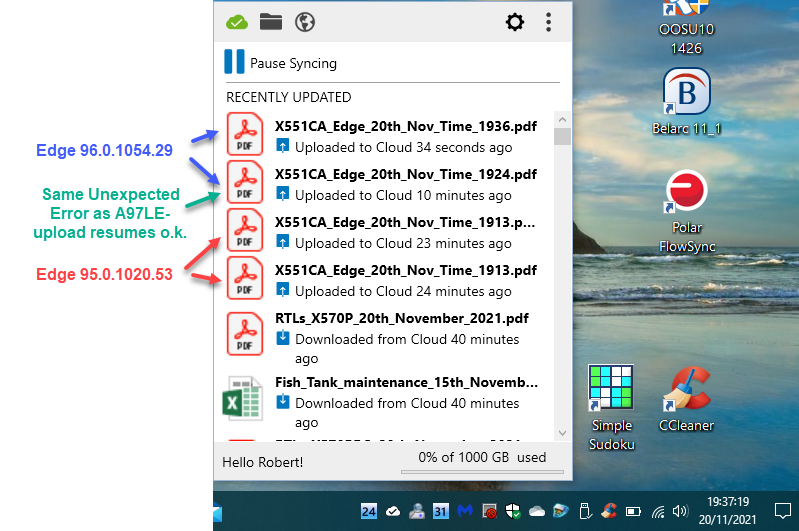799x531 pixels.
Task: Open the notification center in the taskbar
Action: [782, 511]
